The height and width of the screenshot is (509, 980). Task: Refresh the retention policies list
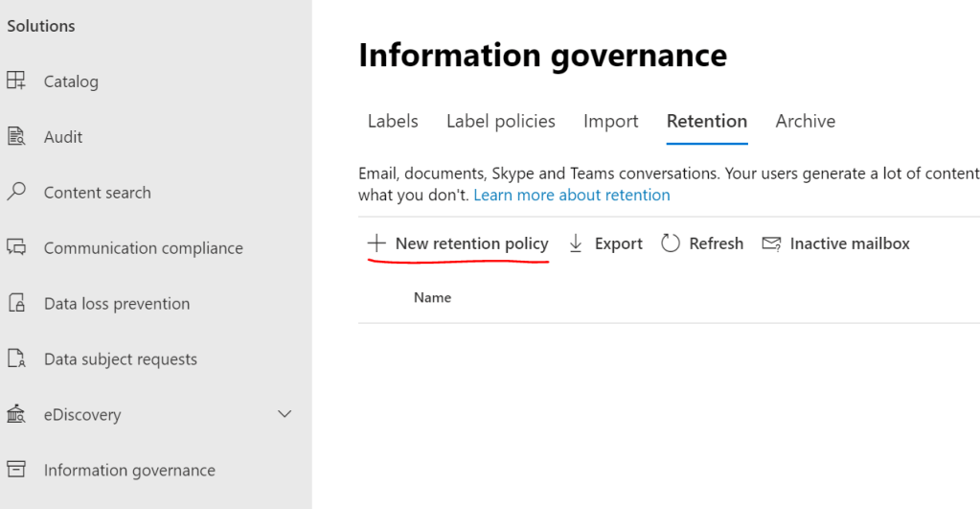point(702,243)
